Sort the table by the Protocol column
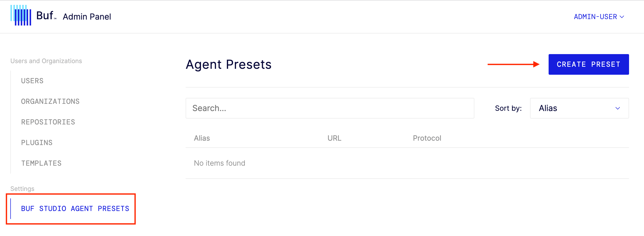The height and width of the screenshot is (236, 644). 427,138
